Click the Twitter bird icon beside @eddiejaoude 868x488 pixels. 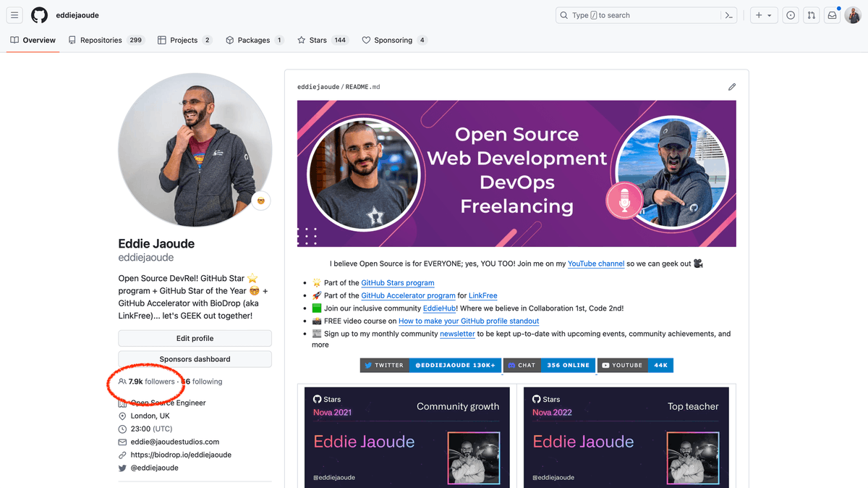[x=123, y=468]
